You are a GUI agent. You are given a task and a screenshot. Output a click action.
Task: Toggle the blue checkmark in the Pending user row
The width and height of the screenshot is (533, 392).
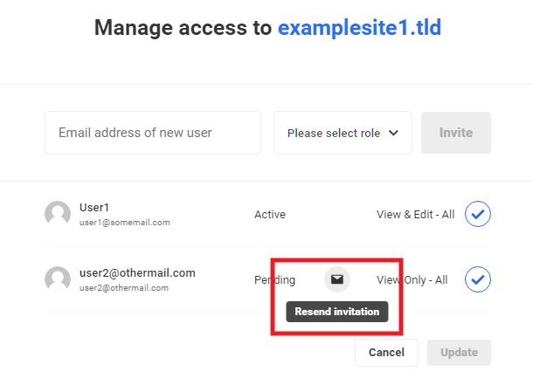coord(477,279)
